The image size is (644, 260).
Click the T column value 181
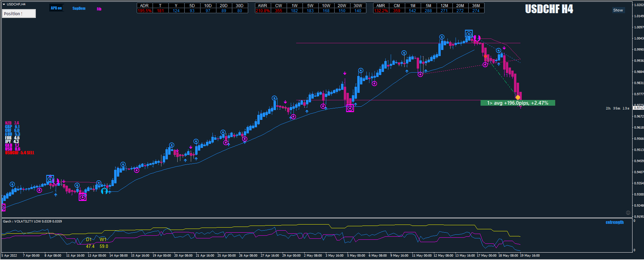pyautogui.click(x=160, y=11)
